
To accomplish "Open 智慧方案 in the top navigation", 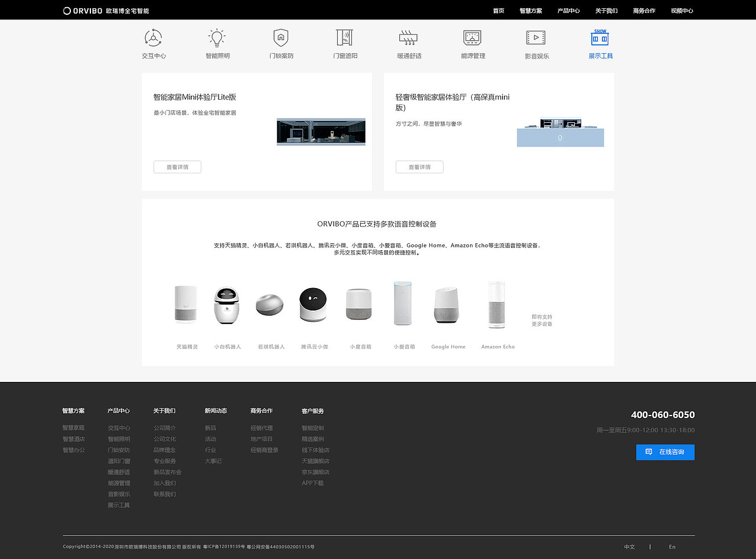I will pyautogui.click(x=530, y=11).
